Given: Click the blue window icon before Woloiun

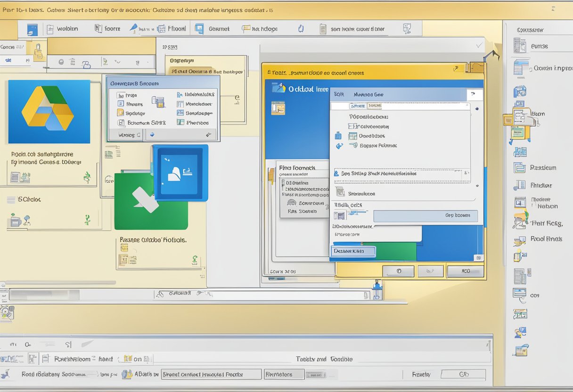Looking at the screenshot, I should click(x=32, y=30).
